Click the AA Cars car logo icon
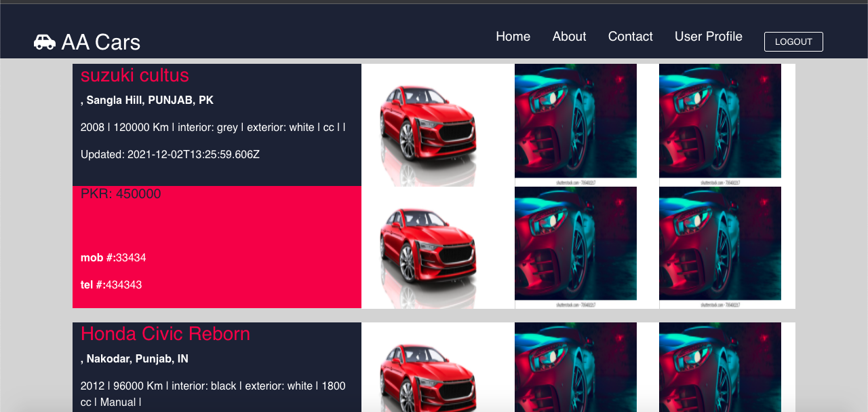 [45, 42]
